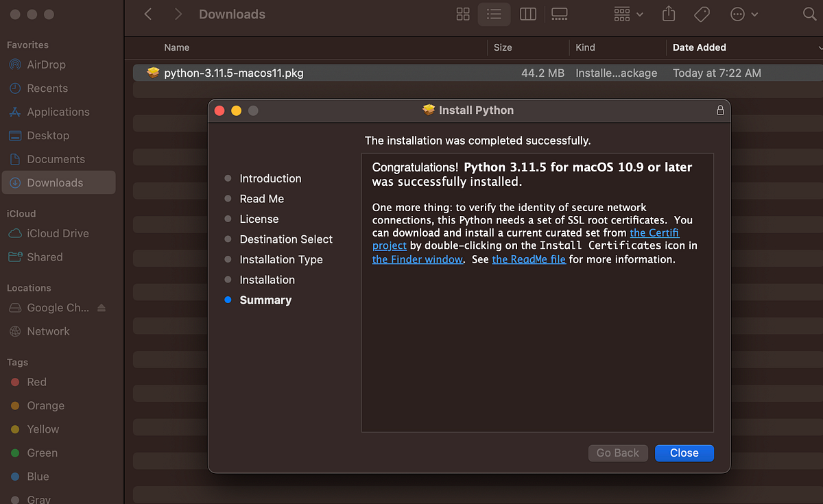Close the Python installer
This screenshot has height=504, width=823.
coord(684,453)
